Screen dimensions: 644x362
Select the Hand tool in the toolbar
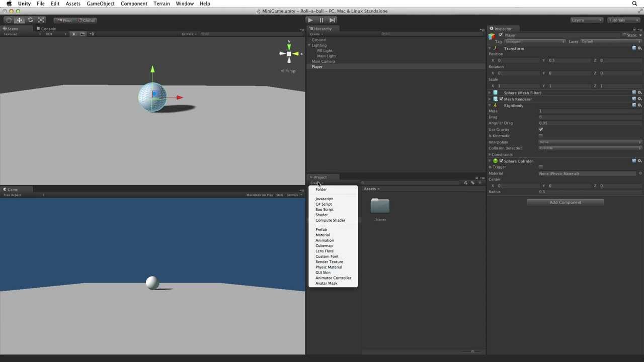pyautogui.click(x=8, y=20)
